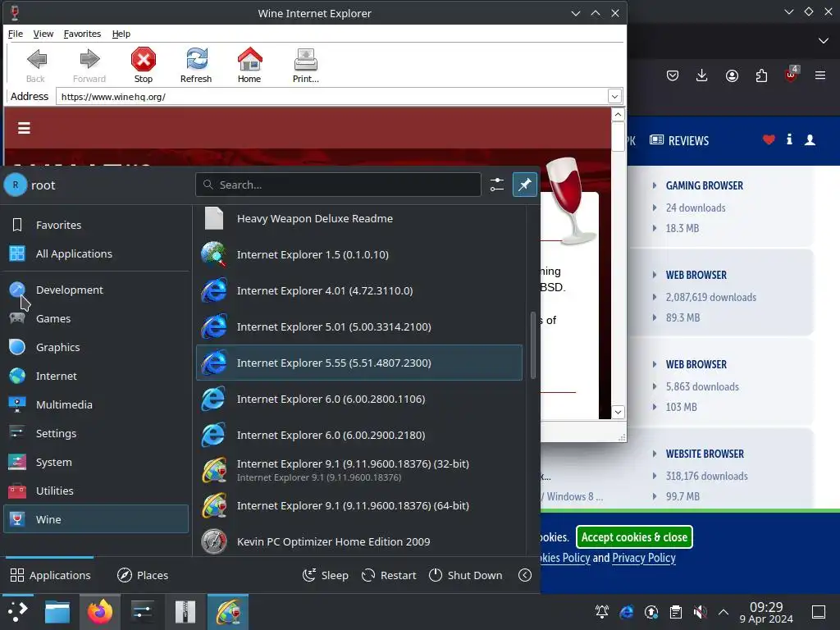
Task: Click the page scrollbar up arrow
Action: point(618,115)
